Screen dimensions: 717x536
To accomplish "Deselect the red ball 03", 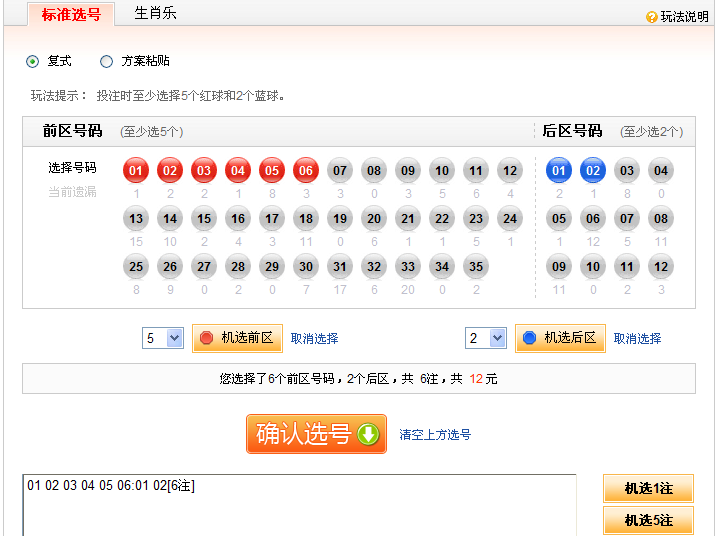I will (204, 171).
